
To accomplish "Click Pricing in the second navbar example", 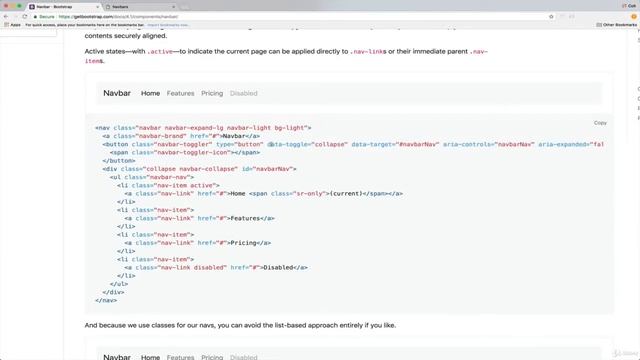I will [212, 357].
